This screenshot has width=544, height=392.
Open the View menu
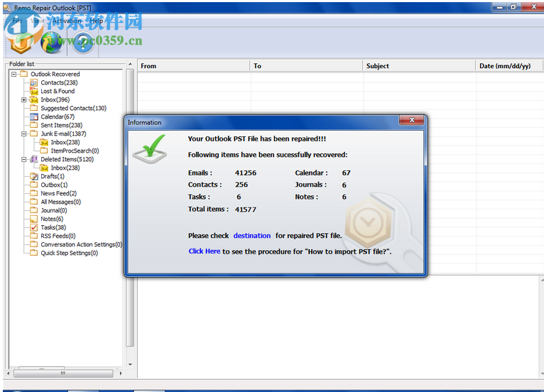coord(37,21)
